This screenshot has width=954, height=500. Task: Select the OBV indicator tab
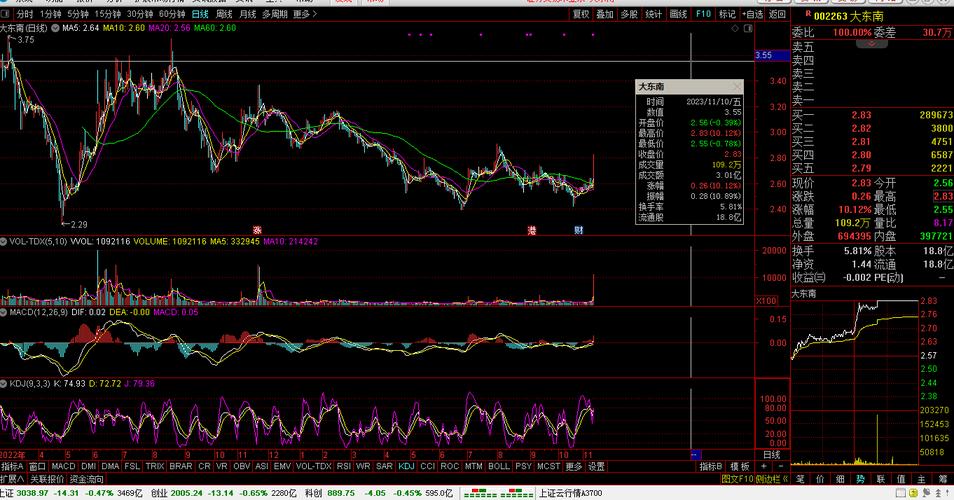242,467
